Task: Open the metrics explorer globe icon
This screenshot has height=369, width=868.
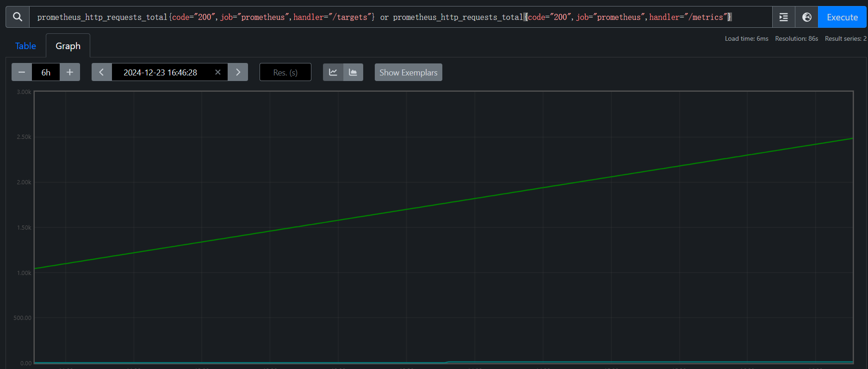Action: [806, 17]
